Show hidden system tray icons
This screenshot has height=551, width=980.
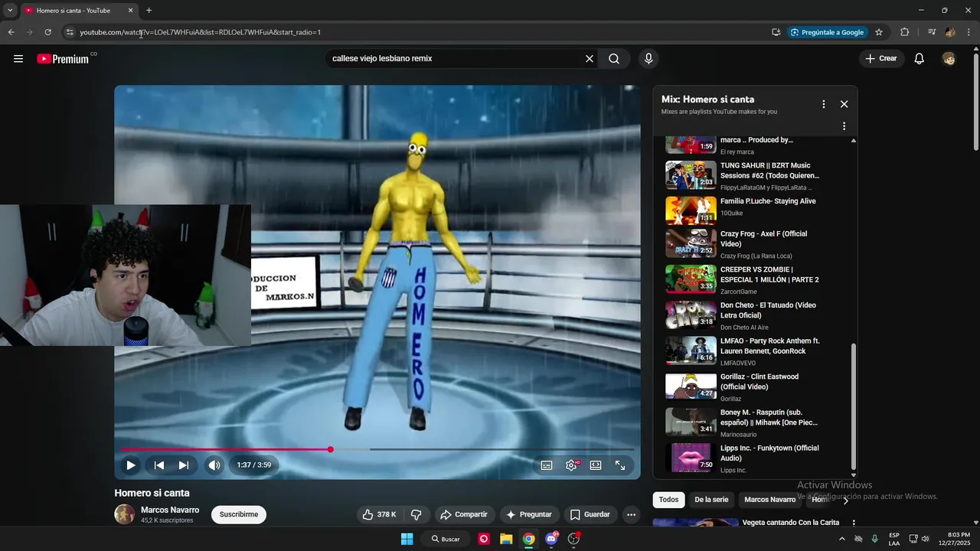coord(842,539)
